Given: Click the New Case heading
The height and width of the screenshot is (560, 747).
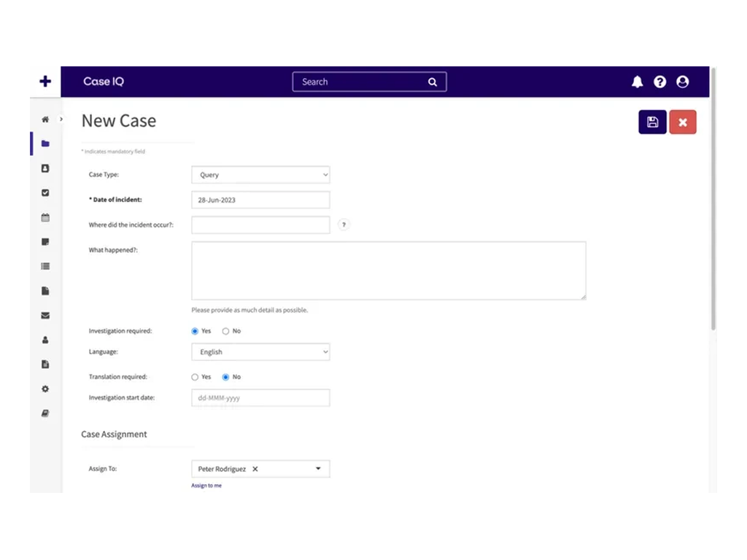Looking at the screenshot, I should 119,121.
